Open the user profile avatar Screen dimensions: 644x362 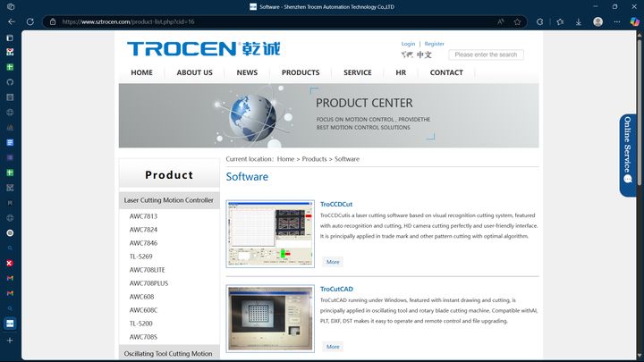tap(598, 21)
